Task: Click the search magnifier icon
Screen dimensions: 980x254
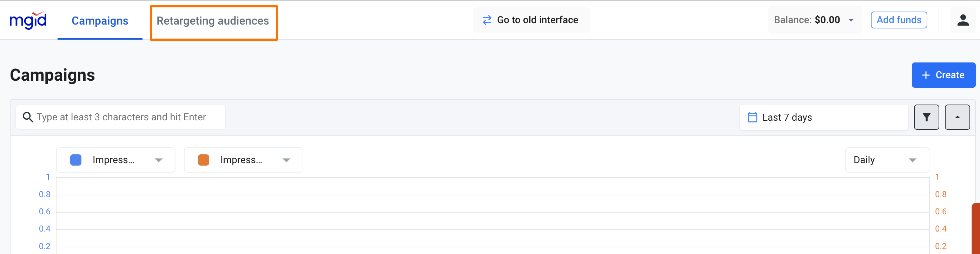Action: [28, 117]
